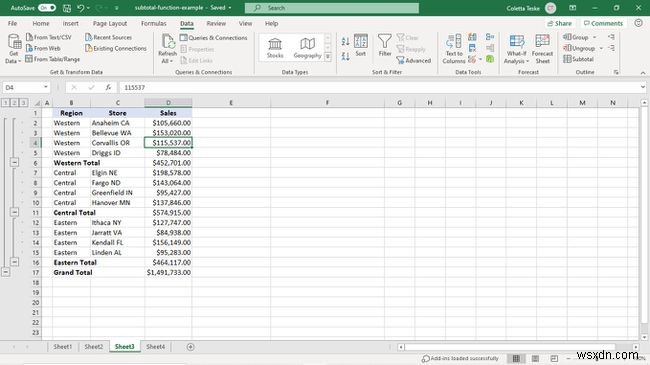
Task: Open the Get Data menu
Action: [x=13, y=49]
